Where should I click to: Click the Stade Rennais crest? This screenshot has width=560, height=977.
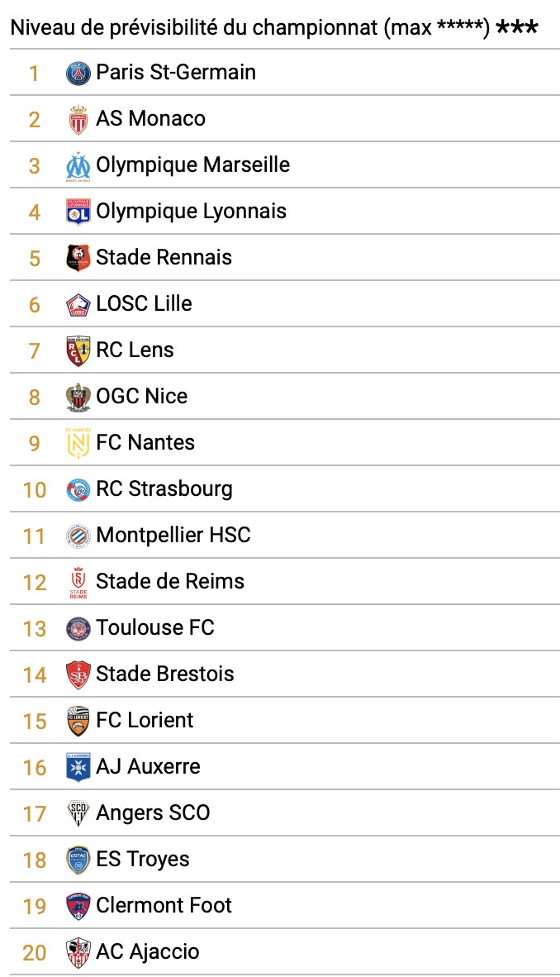coord(78,258)
